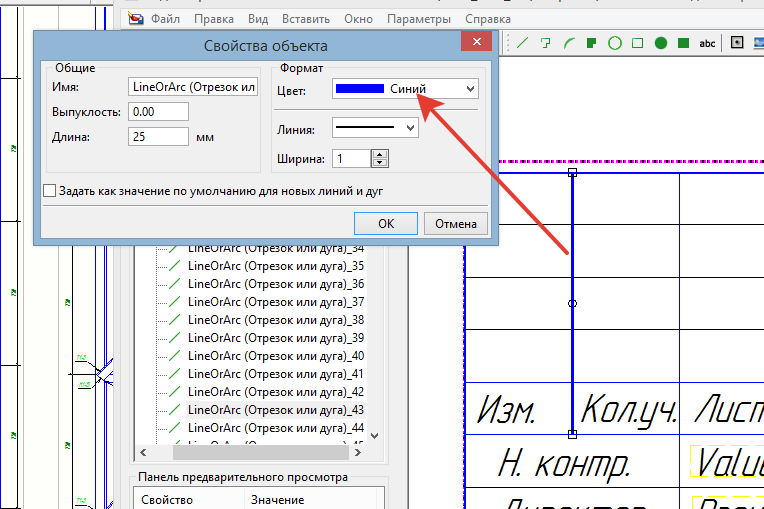Image resolution: width=764 pixels, height=509 pixels.
Task: Select the abc text tool
Action: (707, 43)
